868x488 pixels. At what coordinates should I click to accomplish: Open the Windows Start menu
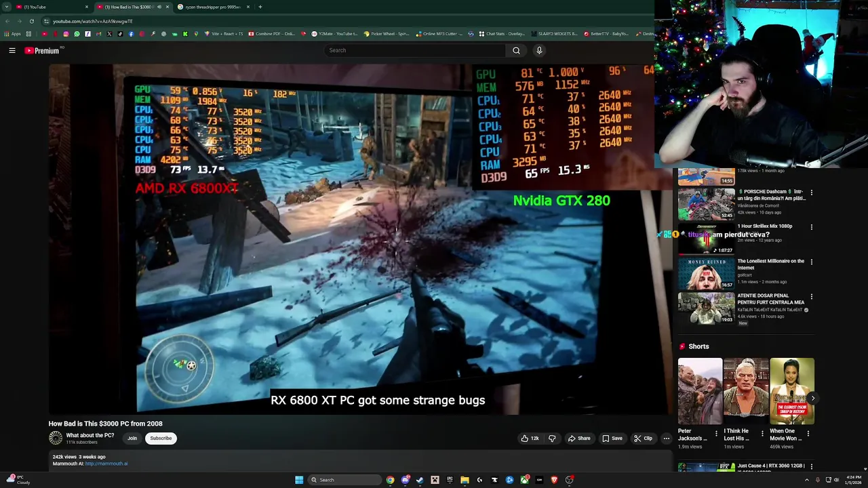[299, 480]
